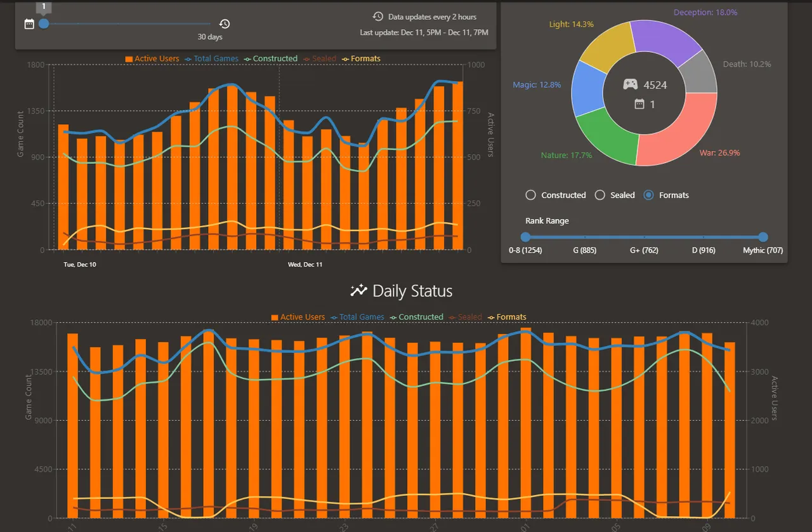Click the 'Death: 10.2%' label

click(747, 64)
